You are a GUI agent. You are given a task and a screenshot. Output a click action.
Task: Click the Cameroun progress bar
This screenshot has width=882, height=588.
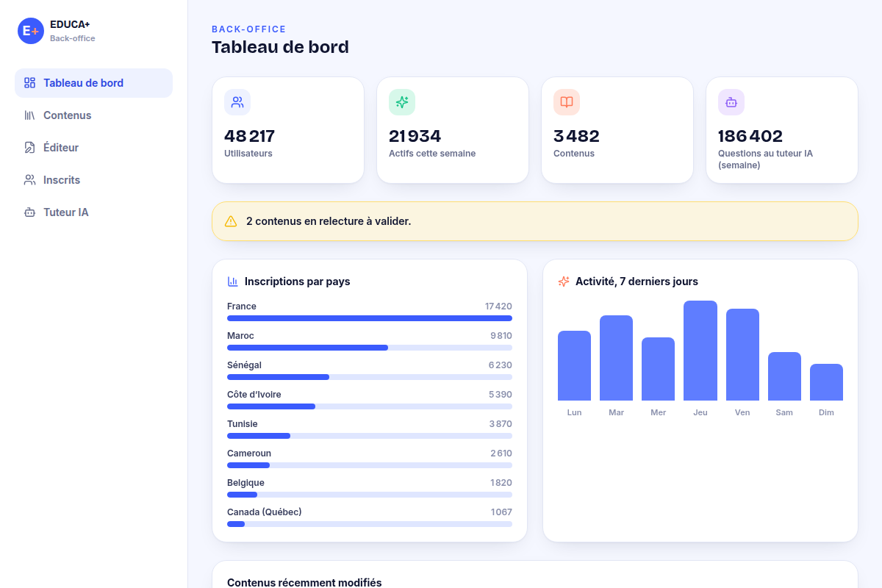point(370,465)
